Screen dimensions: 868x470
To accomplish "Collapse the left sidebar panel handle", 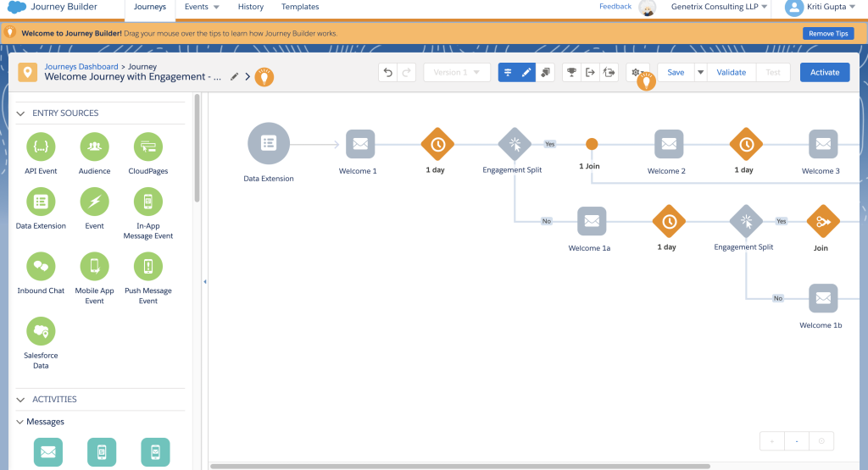I will point(205,282).
